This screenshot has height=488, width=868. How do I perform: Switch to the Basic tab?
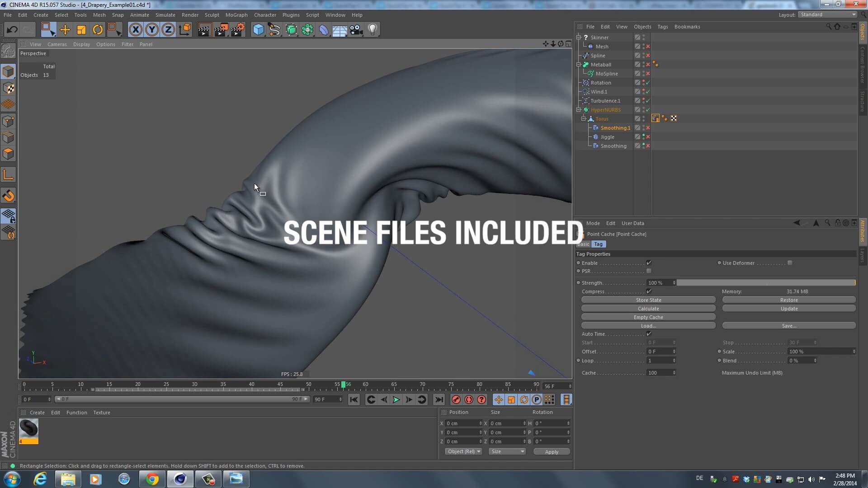tap(583, 244)
